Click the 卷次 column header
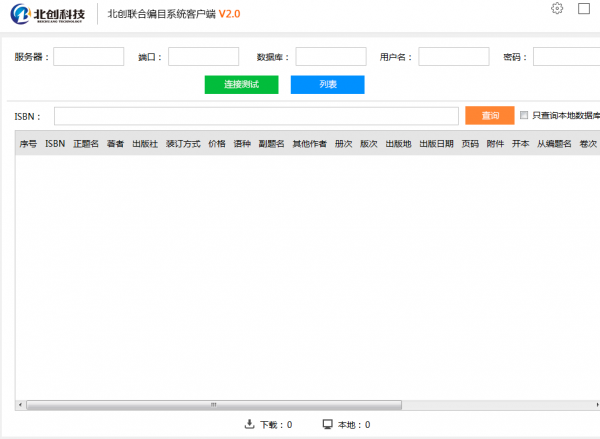 tap(588, 144)
